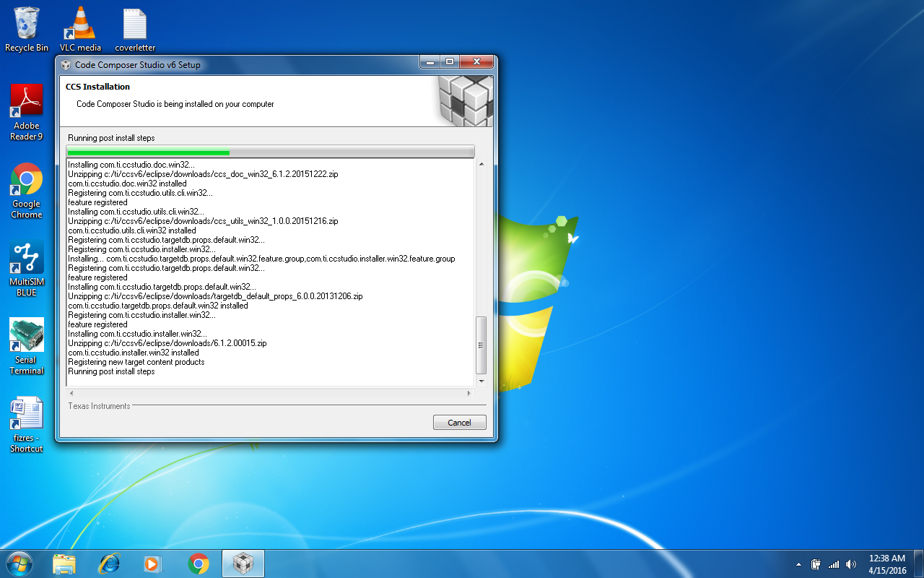Click the 'Texas Instruments' label in setup
The width and height of the screenshot is (924, 578).
(x=99, y=406)
